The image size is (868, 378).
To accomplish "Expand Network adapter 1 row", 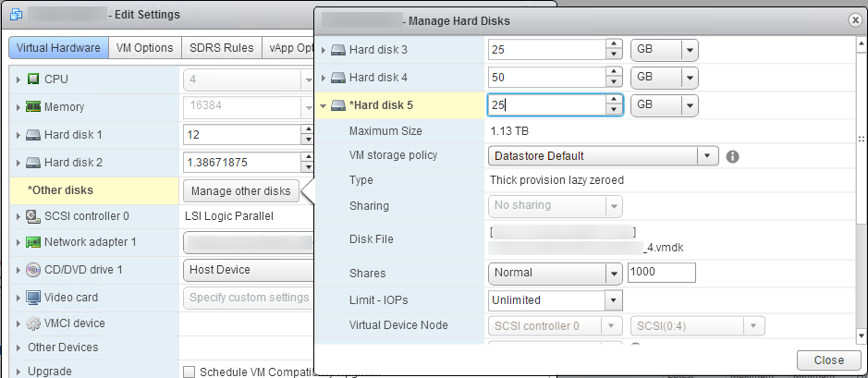I will [19, 242].
